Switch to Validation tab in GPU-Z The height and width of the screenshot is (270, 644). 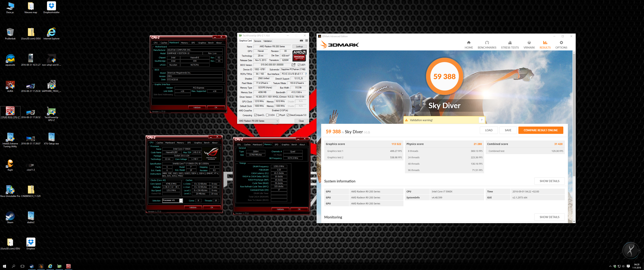(268, 41)
